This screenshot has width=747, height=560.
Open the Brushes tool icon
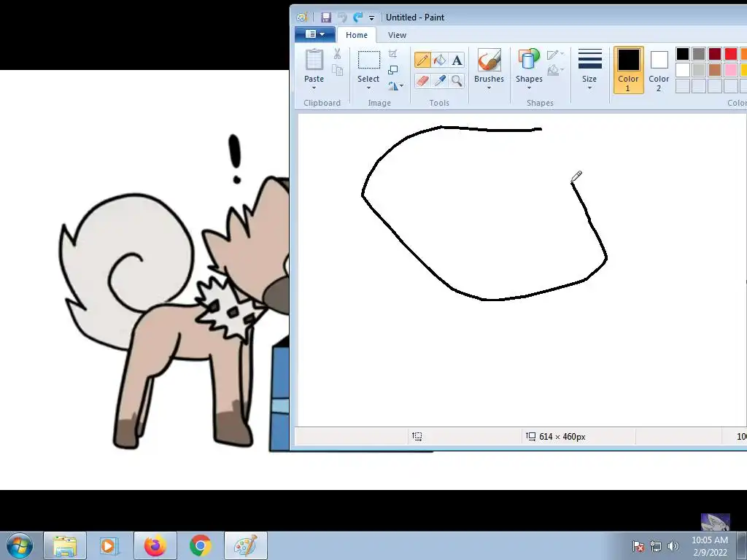coord(489,60)
